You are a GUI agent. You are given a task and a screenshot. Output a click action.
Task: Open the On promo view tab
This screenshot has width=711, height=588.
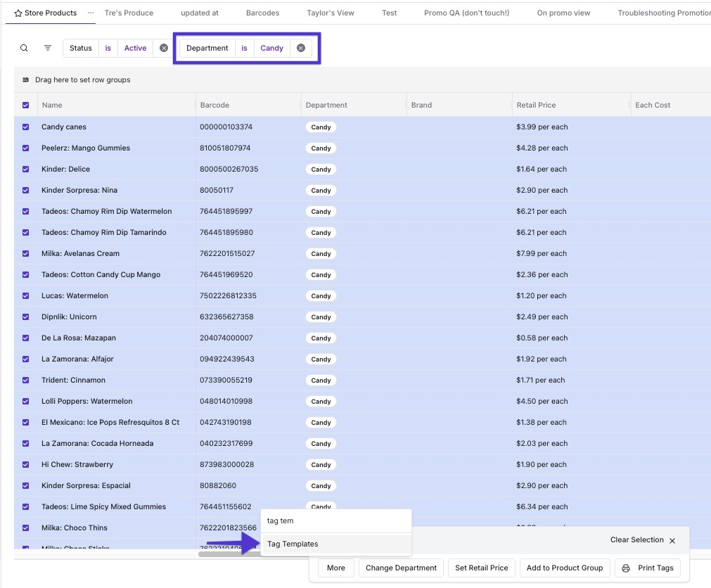click(x=563, y=13)
